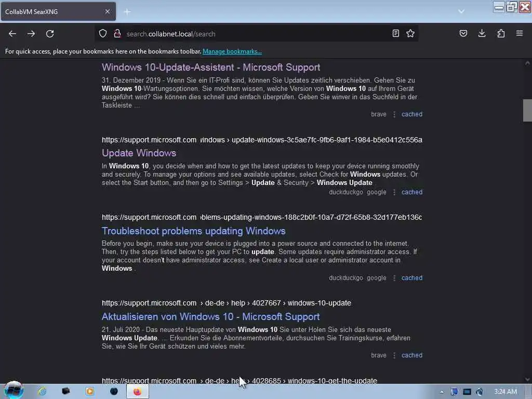View site security lock info
Image resolution: width=532 pixels, height=399 pixels.
117,34
